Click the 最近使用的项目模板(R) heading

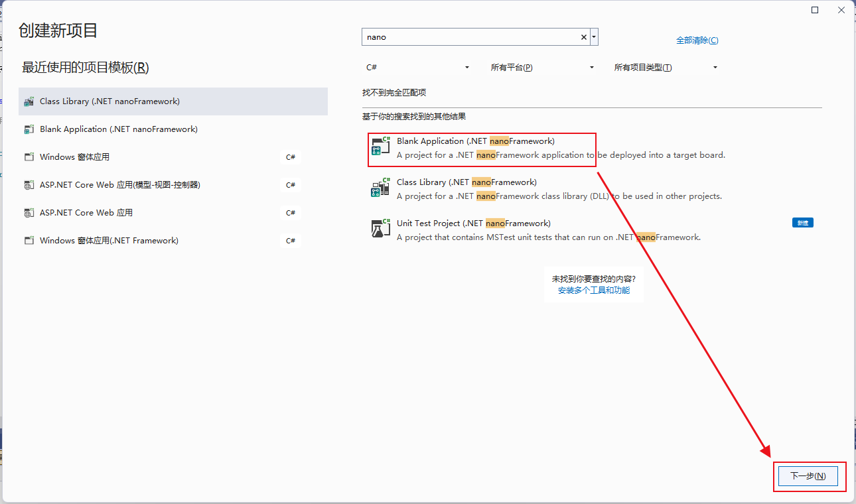(x=86, y=68)
